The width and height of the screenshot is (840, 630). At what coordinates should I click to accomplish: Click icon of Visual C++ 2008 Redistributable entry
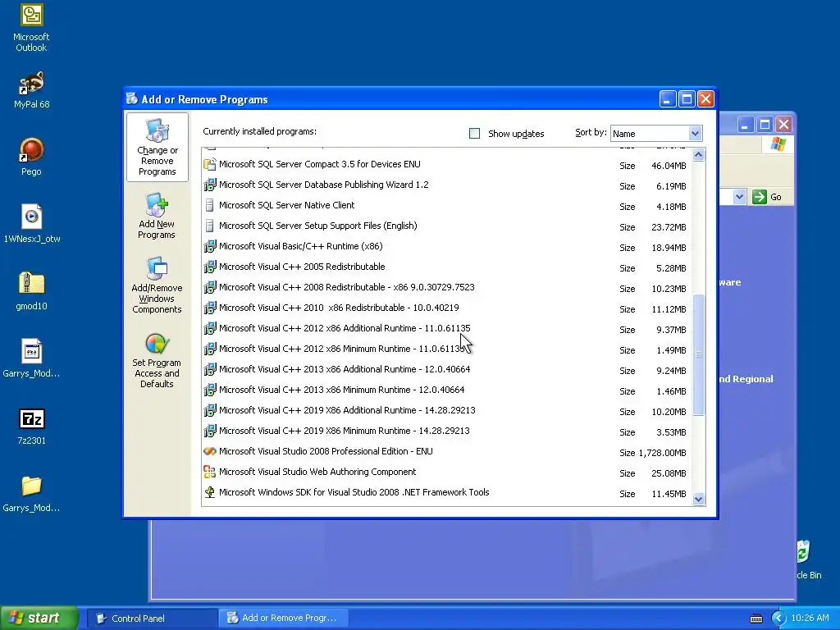pyautogui.click(x=210, y=287)
